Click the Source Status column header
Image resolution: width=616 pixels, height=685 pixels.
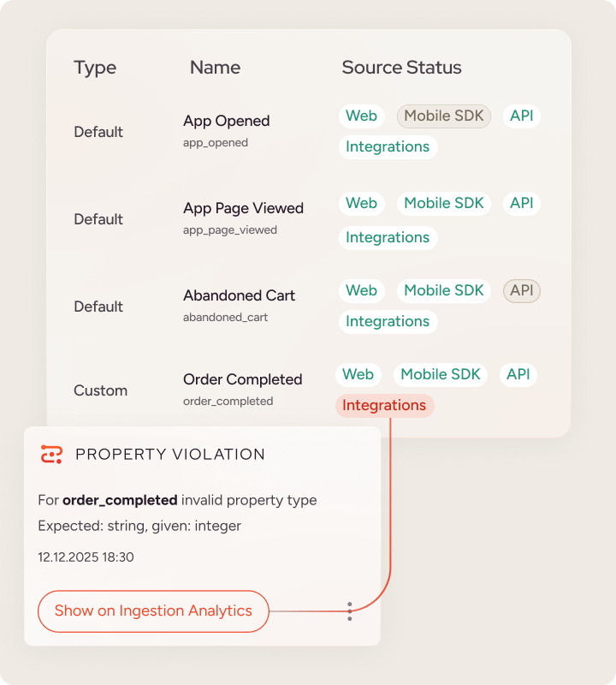[401, 68]
